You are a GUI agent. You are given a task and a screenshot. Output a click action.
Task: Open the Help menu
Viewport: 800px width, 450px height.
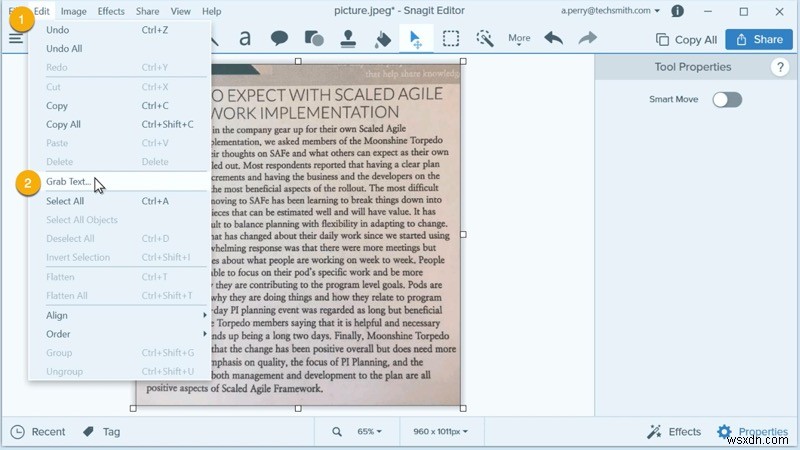(212, 11)
